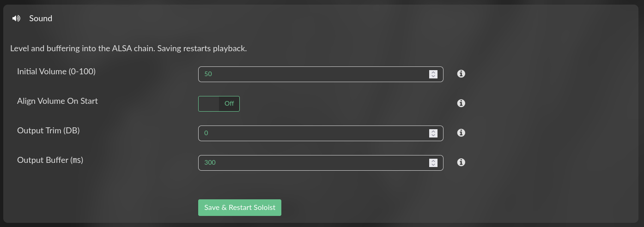Click into Output Buffer field showing 300
This screenshot has height=227, width=644.
pyautogui.click(x=321, y=163)
